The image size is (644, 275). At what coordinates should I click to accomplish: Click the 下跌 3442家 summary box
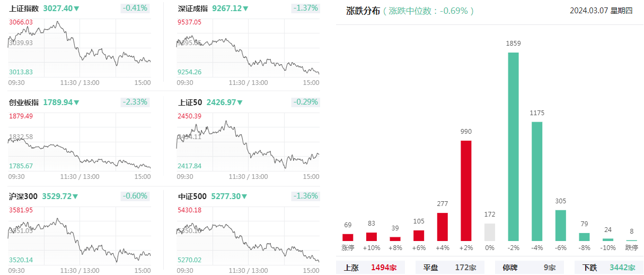[x=609, y=268]
